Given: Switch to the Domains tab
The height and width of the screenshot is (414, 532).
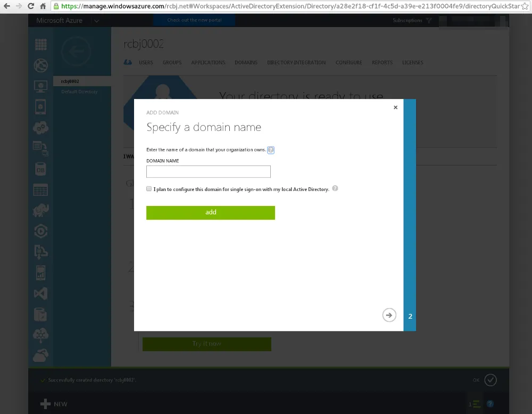Looking at the screenshot, I should [246, 62].
